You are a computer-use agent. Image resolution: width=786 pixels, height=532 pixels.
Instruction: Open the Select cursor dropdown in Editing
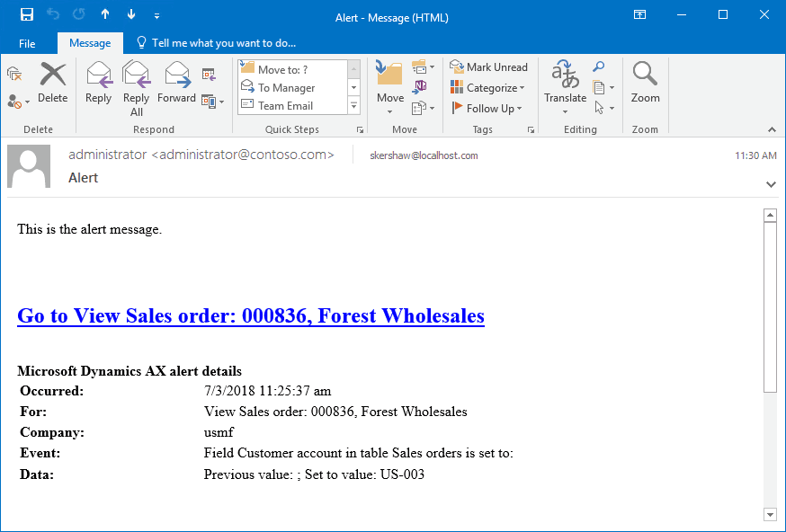pyautogui.click(x=603, y=108)
